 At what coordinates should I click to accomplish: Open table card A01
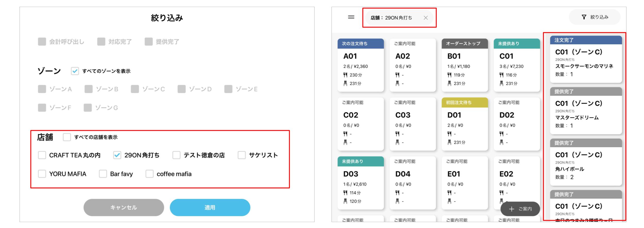pyautogui.click(x=360, y=65)
